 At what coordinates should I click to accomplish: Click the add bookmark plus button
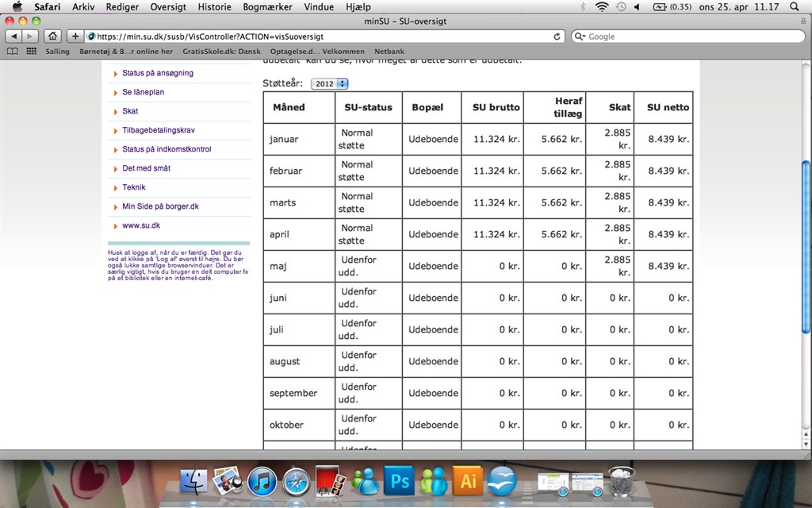click(75, 37)
